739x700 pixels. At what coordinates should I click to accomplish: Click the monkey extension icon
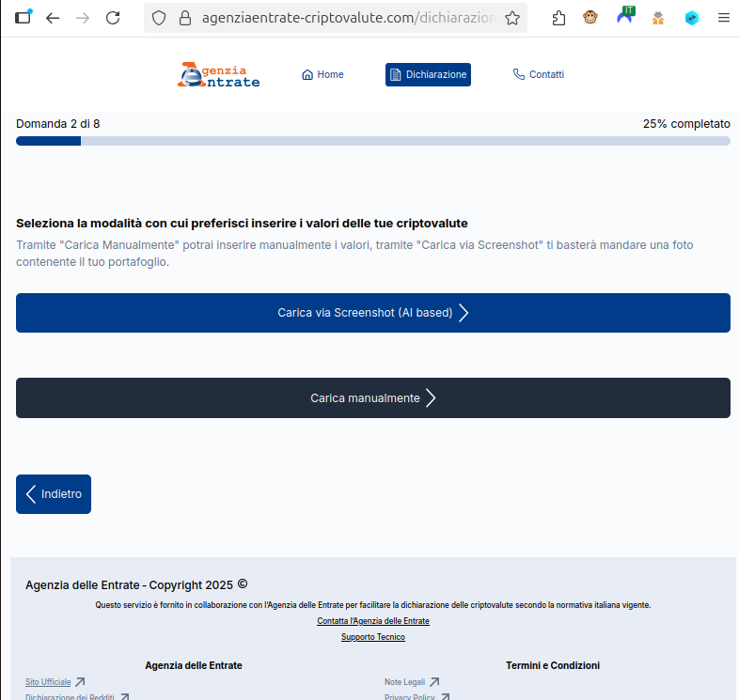(590, 18)
